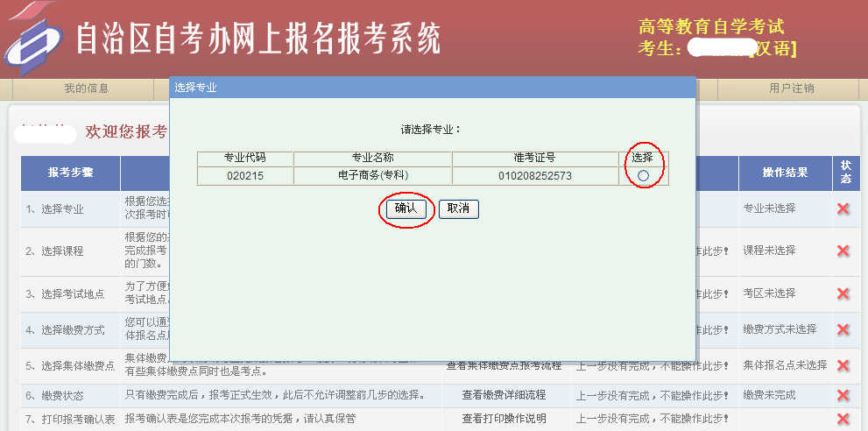868x431 pixels.
Task: Click the system logo icon in header
Action: (33, 39)
